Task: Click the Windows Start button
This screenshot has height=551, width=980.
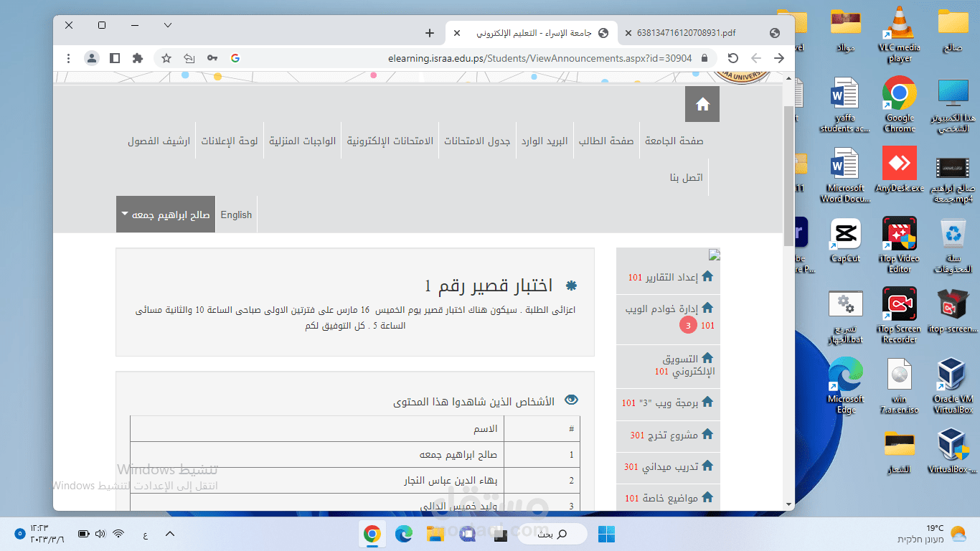Action: click(606, 534)
